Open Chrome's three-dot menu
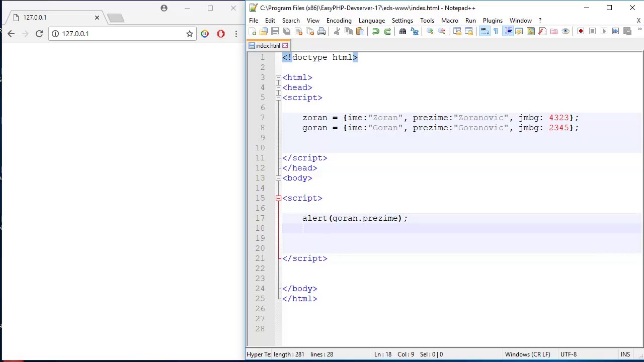 point(236,34)
